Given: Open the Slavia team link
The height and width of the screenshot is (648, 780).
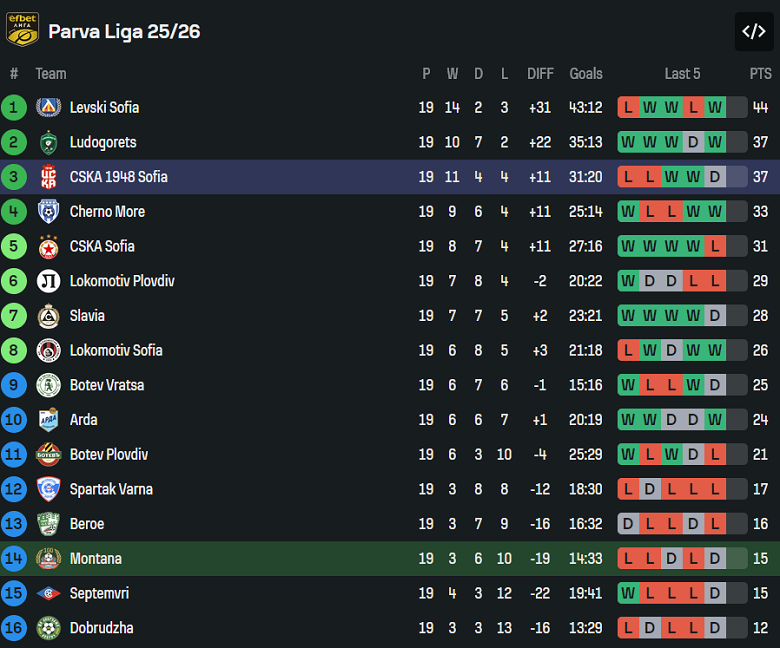Looking at the screenshot, I should coord(87,316).
